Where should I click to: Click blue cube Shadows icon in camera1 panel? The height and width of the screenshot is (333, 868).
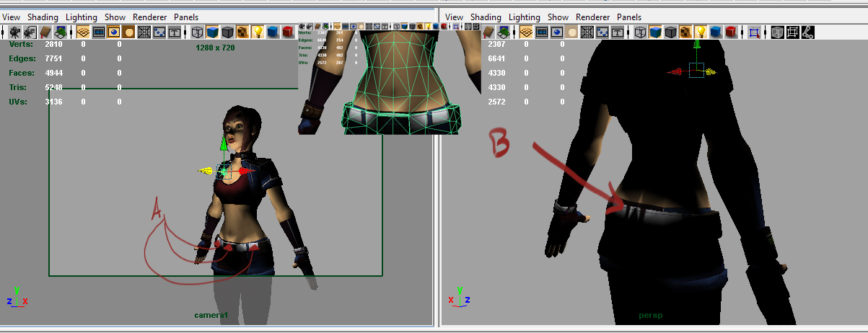coord(273,32)
